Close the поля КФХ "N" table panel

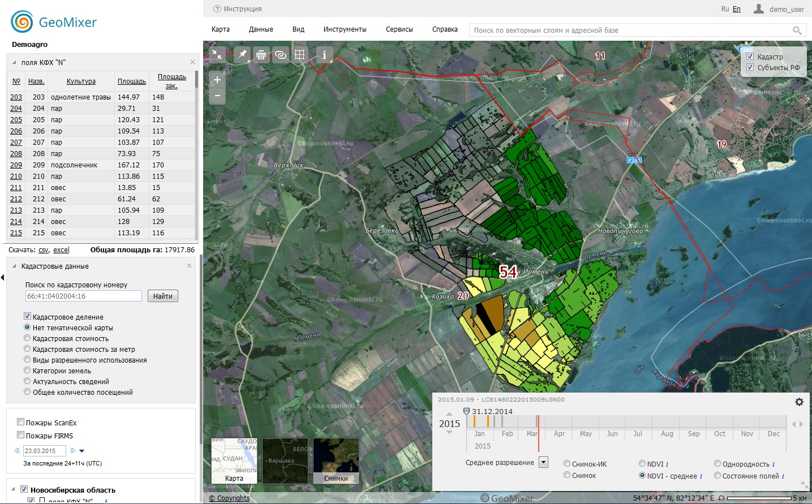click(192, 62)
